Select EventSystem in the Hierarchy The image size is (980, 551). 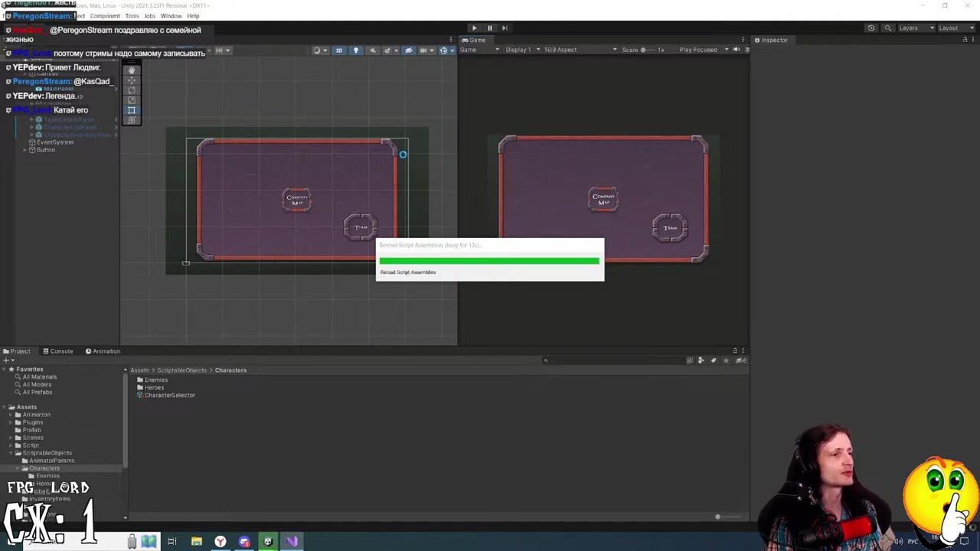(55, 142)
